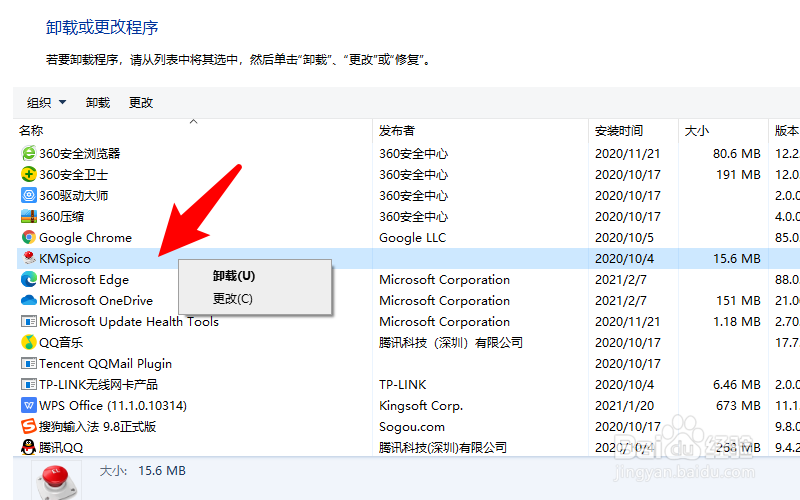
Task: Select the TP-LINK无线网卡产品 entry
Action: [x=98, y=385]
